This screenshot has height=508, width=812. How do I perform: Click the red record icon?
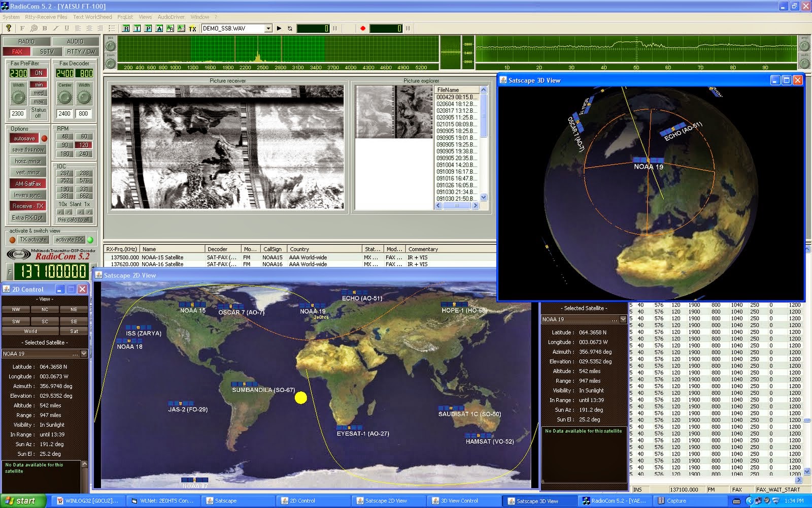pyautogui.click(x=362, y=29)
